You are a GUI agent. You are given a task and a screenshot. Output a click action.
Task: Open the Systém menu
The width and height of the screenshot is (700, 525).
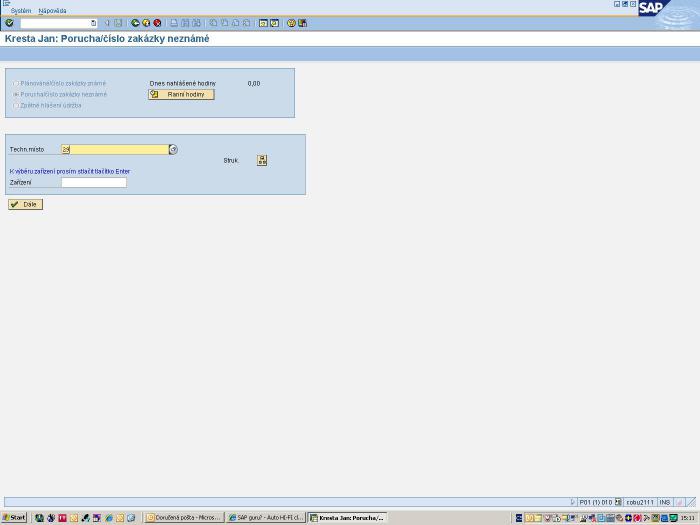pyautogui.click(x=21, y=10)
